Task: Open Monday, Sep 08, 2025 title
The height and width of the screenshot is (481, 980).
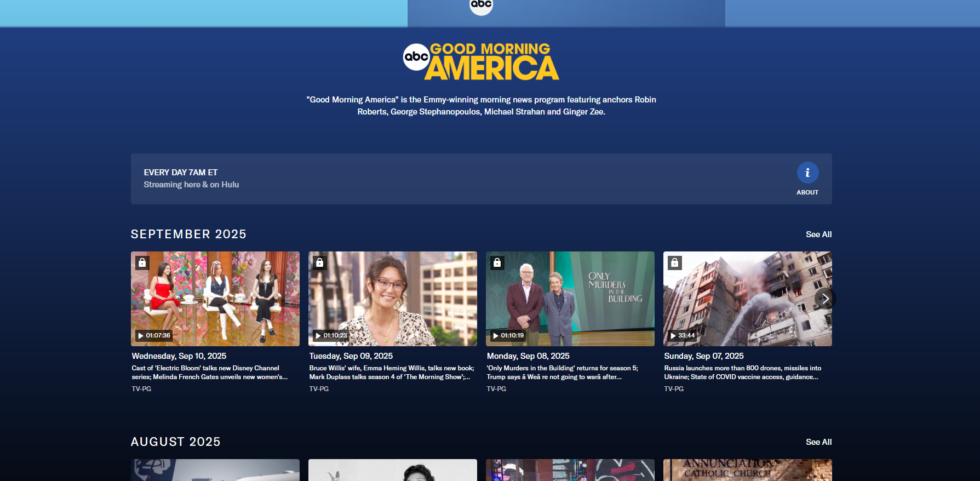Action: (x=528, y=356)
